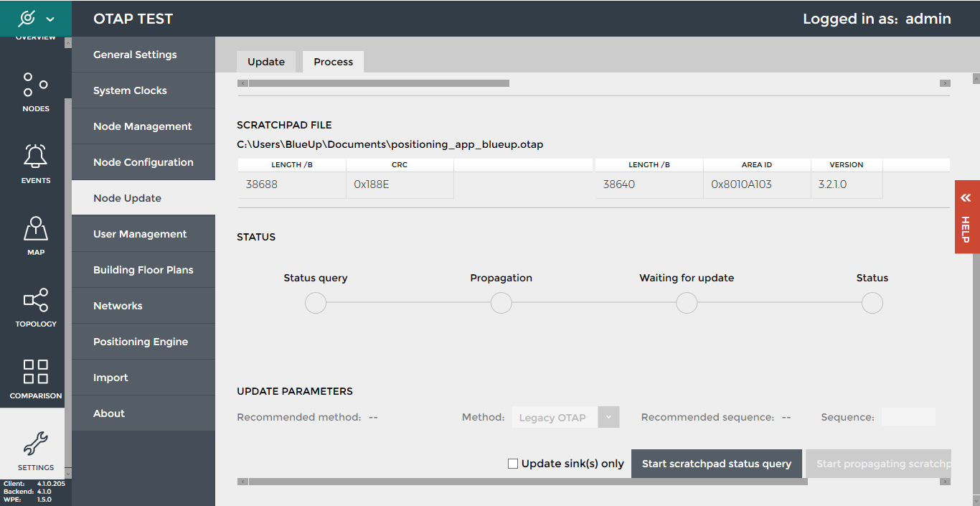Collapse the Help panel with the double chevron

(966, 197)
